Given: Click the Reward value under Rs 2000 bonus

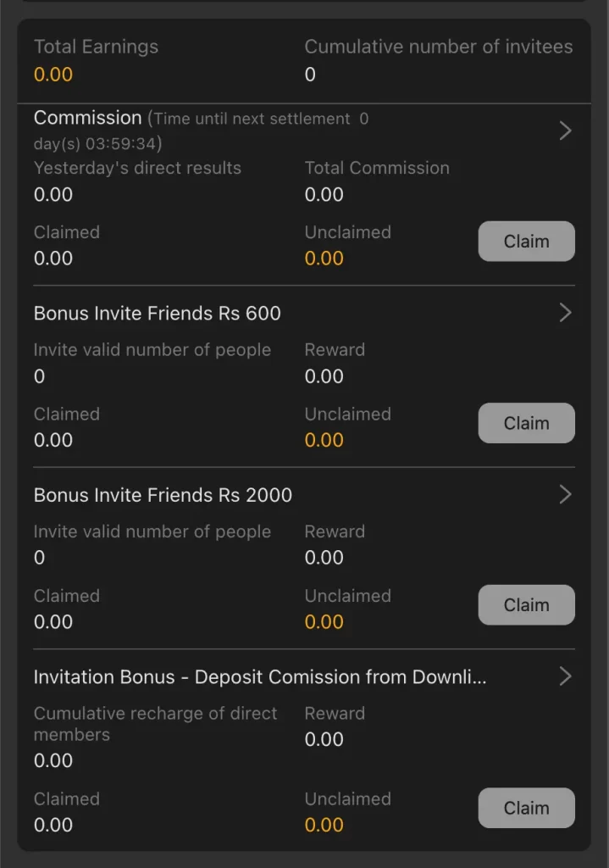Looking at the screenshot, I should point(324,558).
